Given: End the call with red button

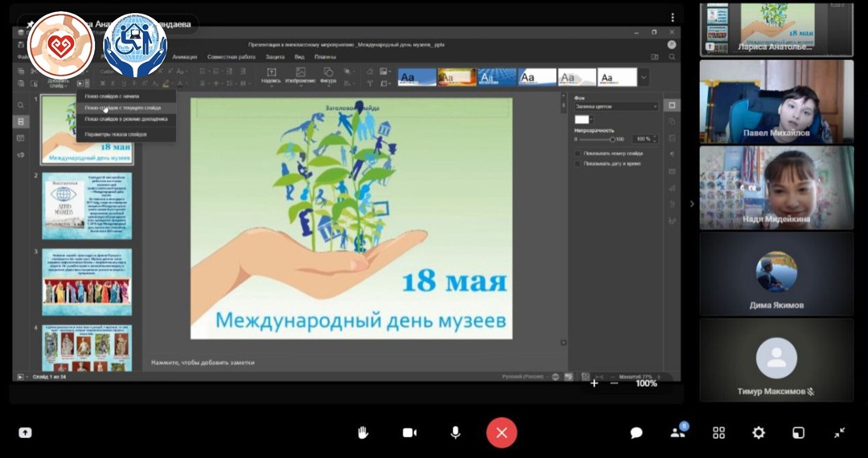Looking at the screenshot, I should (502, 432).
